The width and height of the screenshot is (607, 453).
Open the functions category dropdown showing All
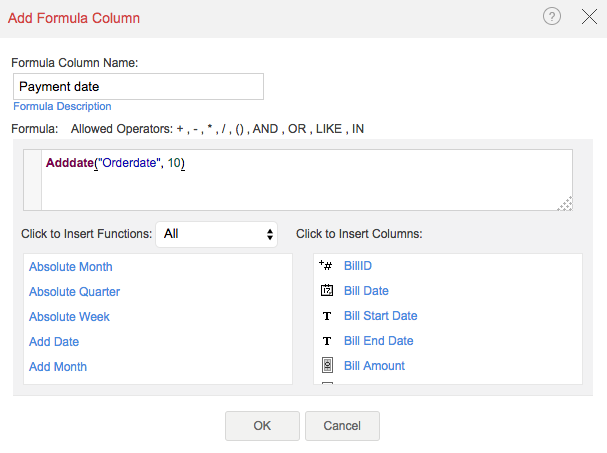coord(218,233)
